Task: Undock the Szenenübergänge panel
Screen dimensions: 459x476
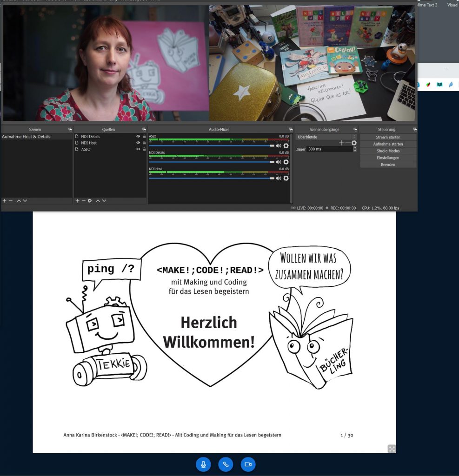Action: [355, 130]
